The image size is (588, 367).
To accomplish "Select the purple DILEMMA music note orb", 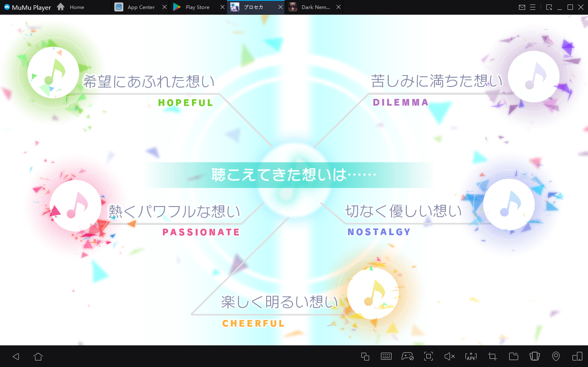I will (534, 76).
